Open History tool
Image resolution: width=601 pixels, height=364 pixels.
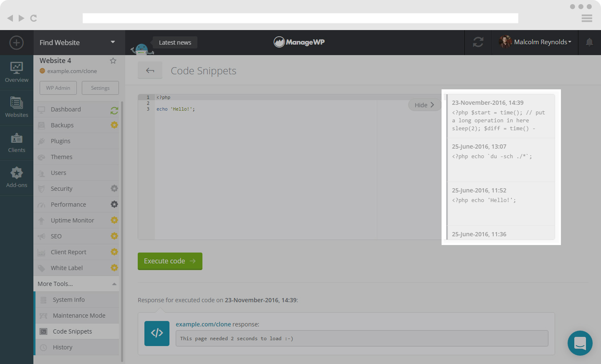pyautogui.click(x=77, y=347)
